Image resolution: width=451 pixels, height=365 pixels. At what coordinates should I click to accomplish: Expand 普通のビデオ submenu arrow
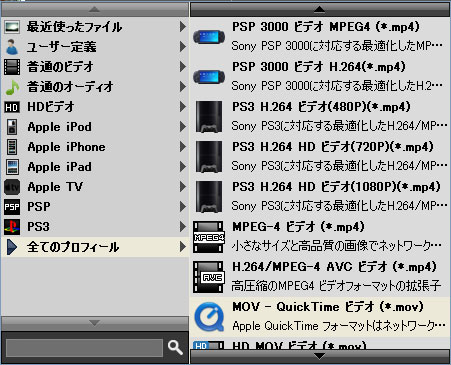tap(183, 67)
